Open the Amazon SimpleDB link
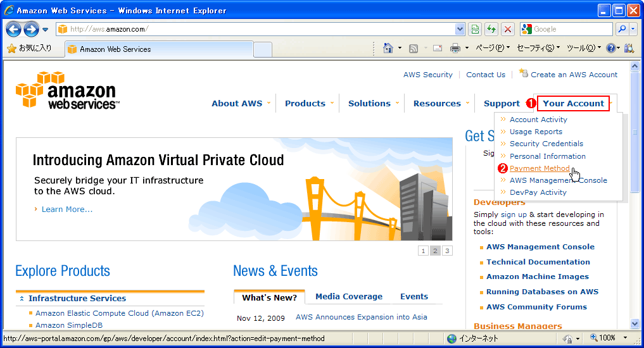The height and width of the screenshot is (348, 644). (69, 325)
